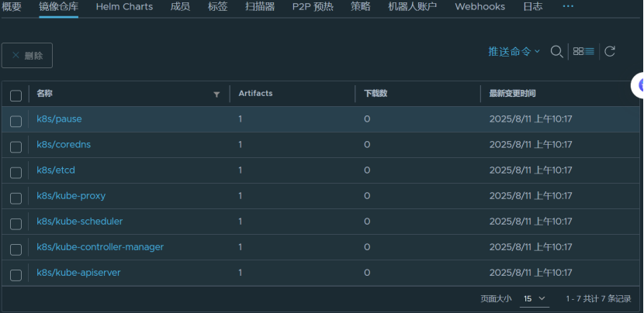Sort by the Artifacts column header

pyautogui.click(x=255, y=94)
